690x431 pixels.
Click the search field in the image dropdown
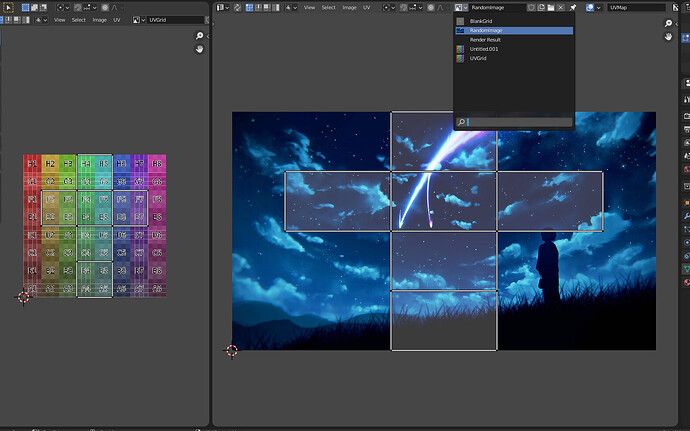[514, 122]
